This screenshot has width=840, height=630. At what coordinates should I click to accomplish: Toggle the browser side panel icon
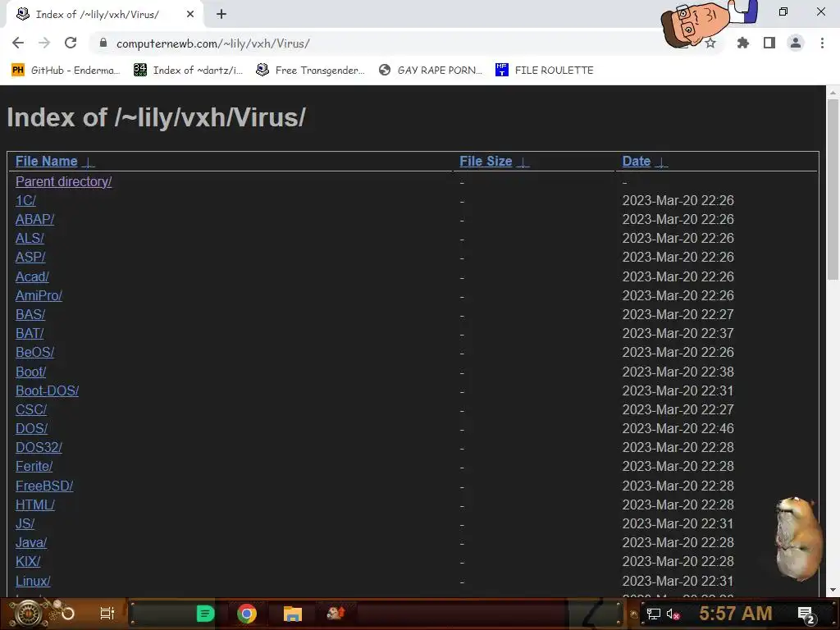click(769, 43)
